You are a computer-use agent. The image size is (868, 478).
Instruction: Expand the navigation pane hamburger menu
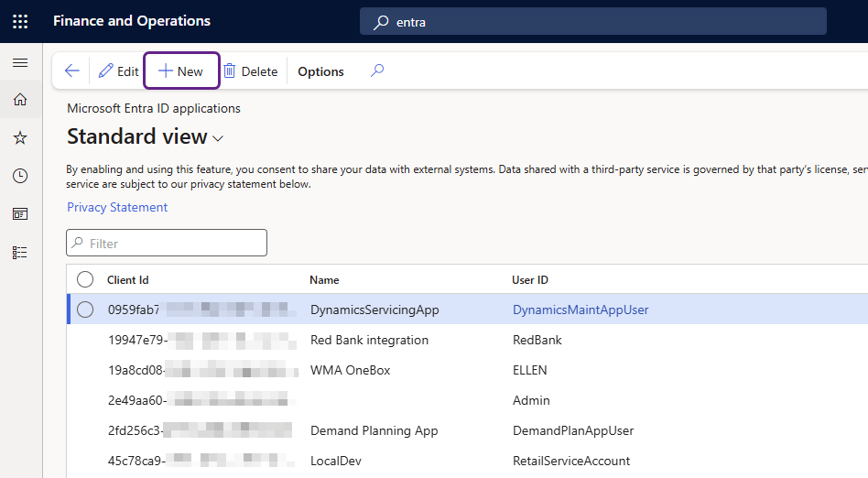tap(20, 63)
